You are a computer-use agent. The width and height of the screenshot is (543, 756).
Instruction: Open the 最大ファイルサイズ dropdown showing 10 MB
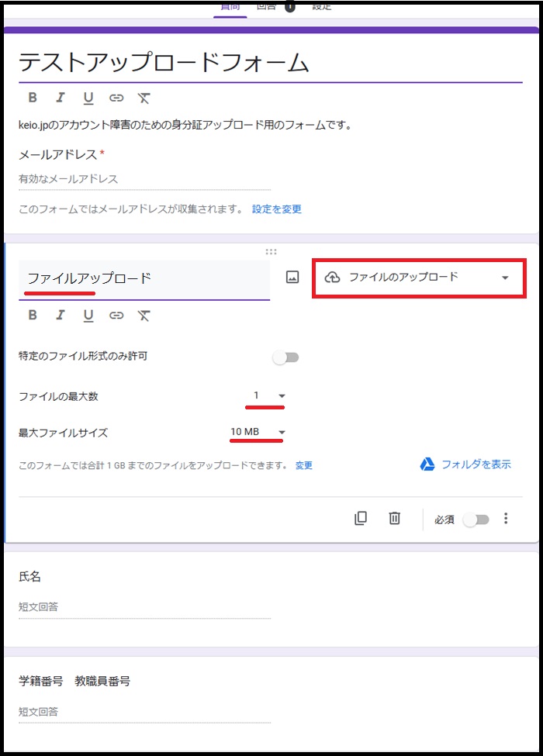coord(259,432)
